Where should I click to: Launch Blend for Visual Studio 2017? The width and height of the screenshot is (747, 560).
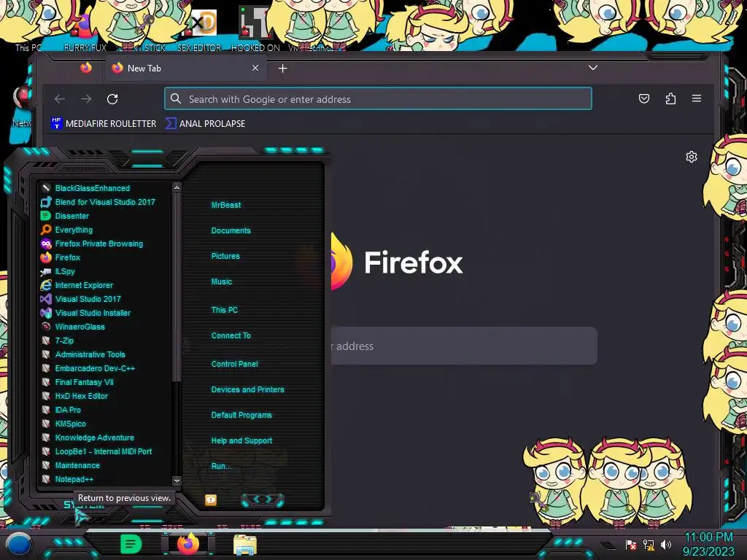(98, 202)
